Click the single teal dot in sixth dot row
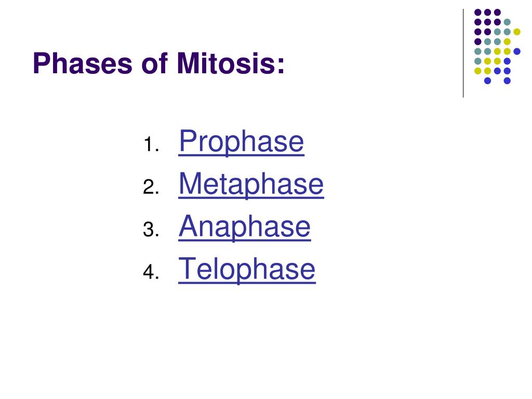 (478, 61)
